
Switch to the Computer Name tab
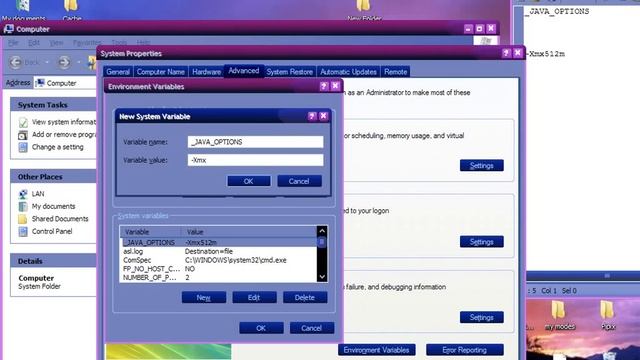(x=160, y=72)
